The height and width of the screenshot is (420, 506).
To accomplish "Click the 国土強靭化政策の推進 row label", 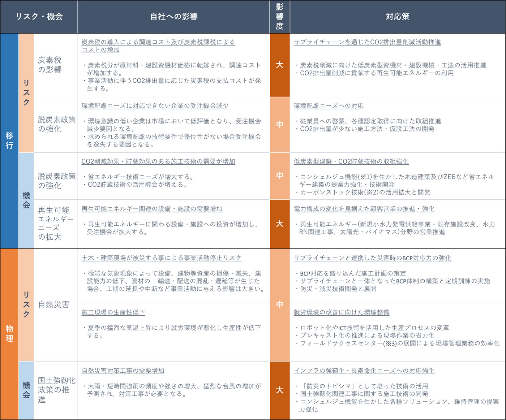I will (57, 390).
